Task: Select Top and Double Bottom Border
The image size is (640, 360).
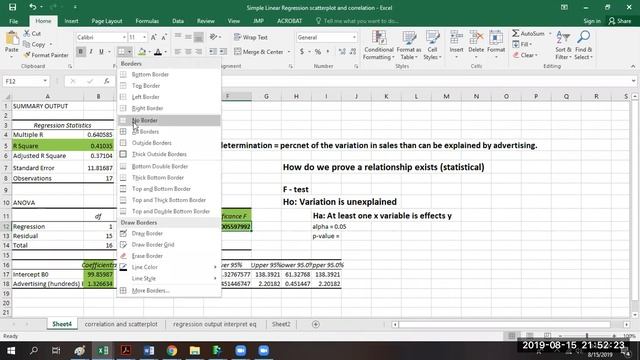Action: pyautogui.click(x=169, y=211)
